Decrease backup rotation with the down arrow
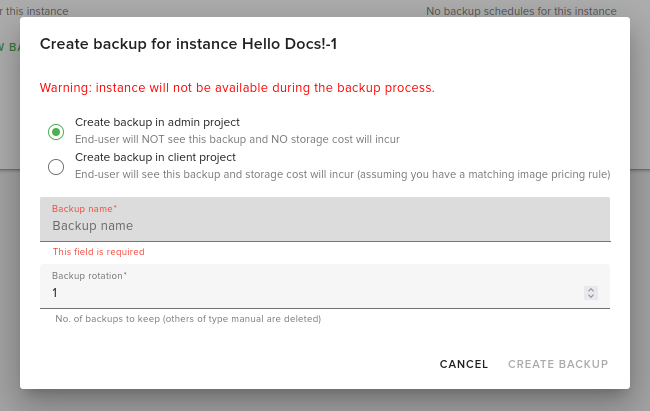This screenshot has height=411, width=650. coord(591,296)
